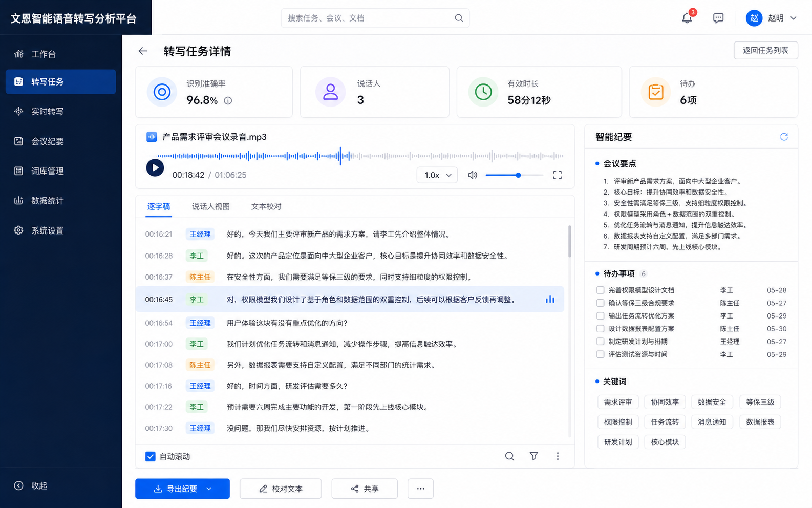Viewport: 812px width, 508px height.
Task: Open the 1.0x playback speed dropdown
Action: click(x=437, y=175)
